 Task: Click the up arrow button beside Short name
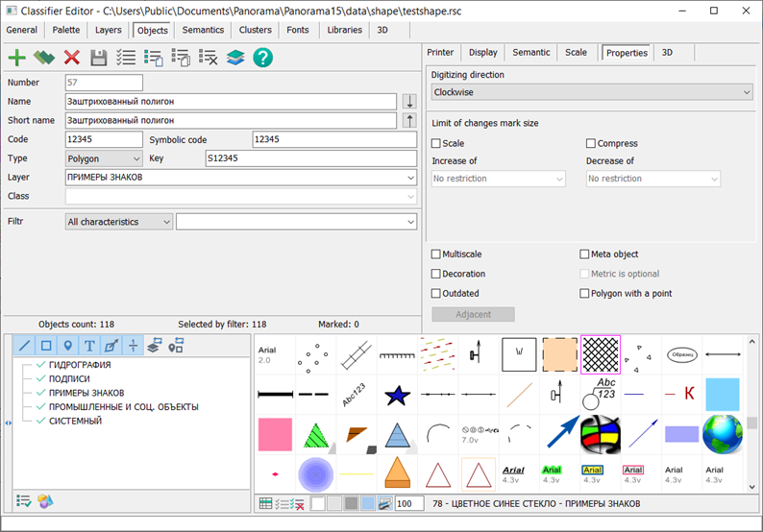point(408,121)
